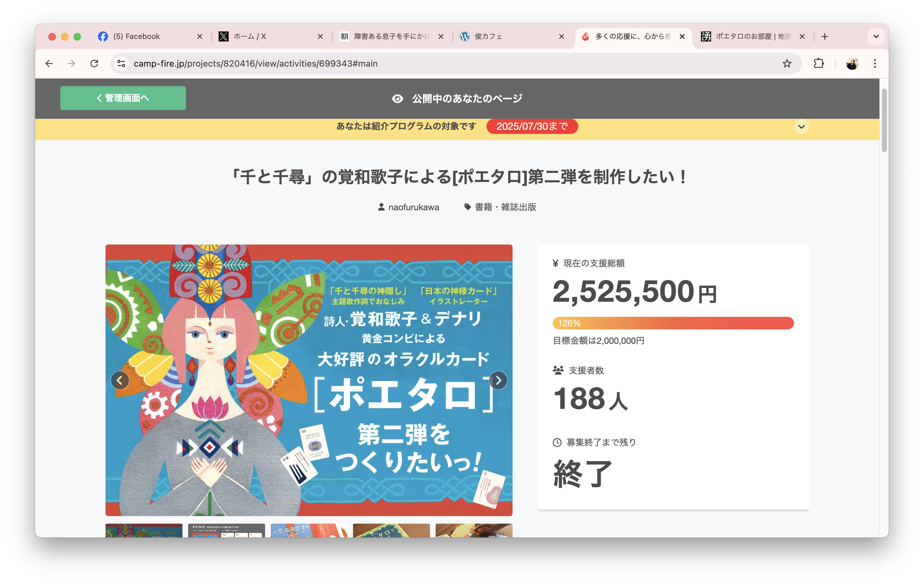
Task: Switch to the Facebook tab
Action: tap(136, 36)
